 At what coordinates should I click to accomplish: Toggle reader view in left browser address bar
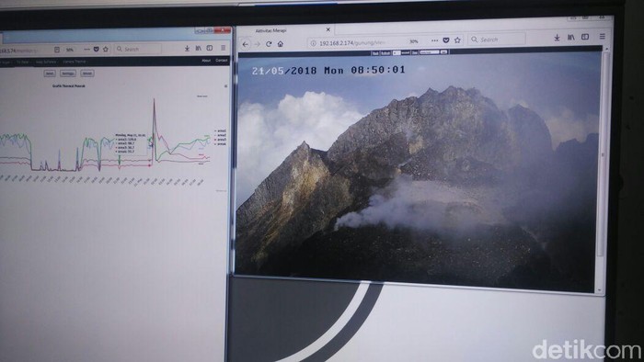57,50
